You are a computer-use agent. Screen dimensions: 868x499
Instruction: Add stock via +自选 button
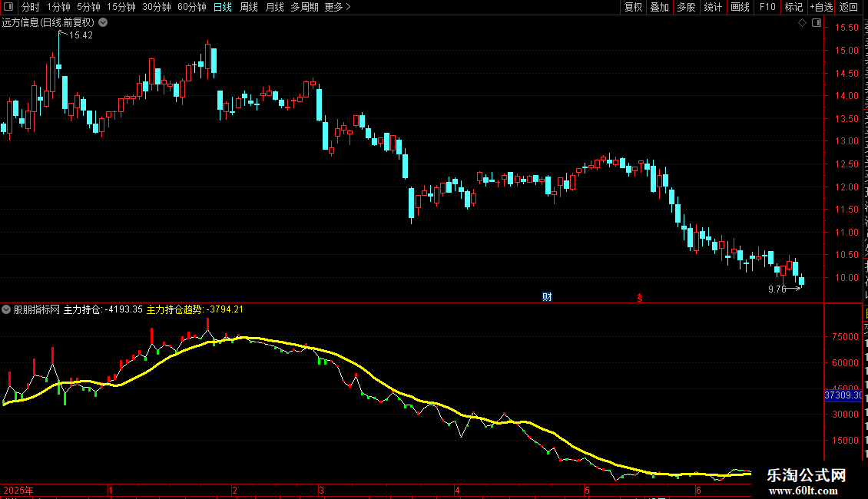[821, 7]
